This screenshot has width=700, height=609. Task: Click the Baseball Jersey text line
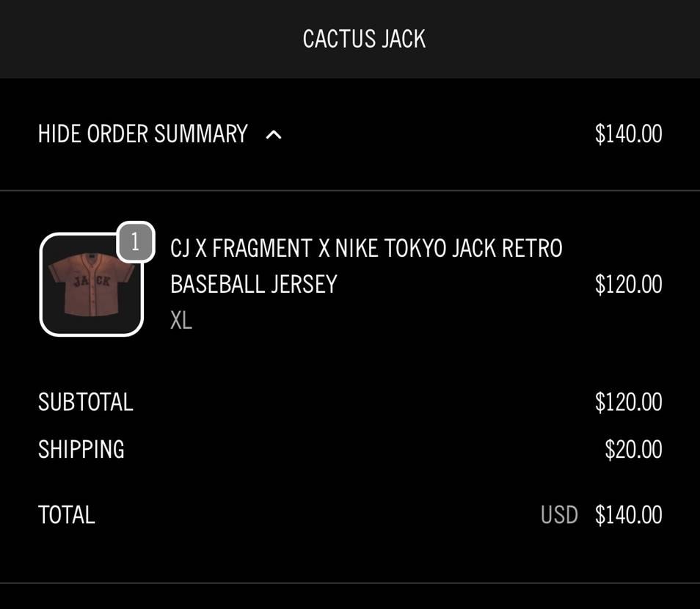(253, 284)
